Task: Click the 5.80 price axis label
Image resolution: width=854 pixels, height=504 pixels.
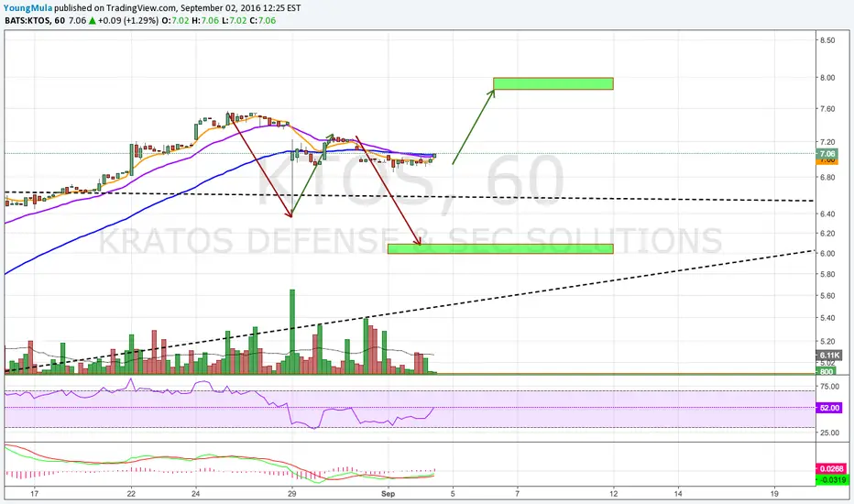Action: point(827,274)
